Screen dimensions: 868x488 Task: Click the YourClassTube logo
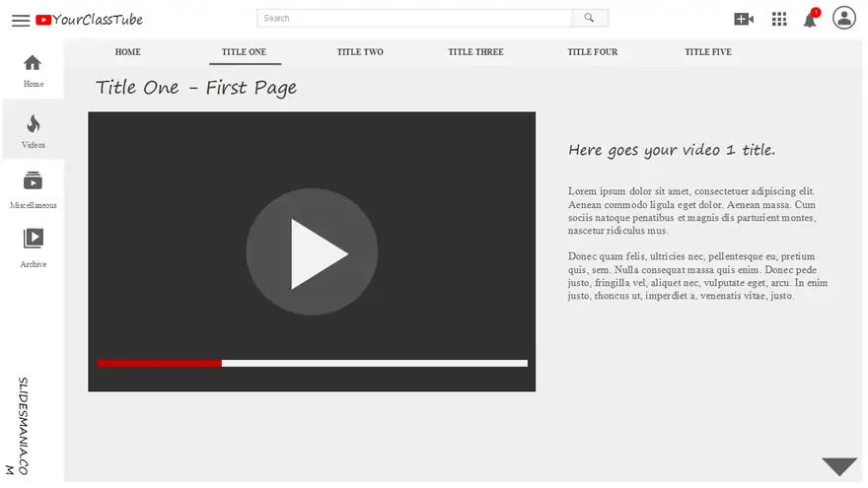(x=89, y=20)
